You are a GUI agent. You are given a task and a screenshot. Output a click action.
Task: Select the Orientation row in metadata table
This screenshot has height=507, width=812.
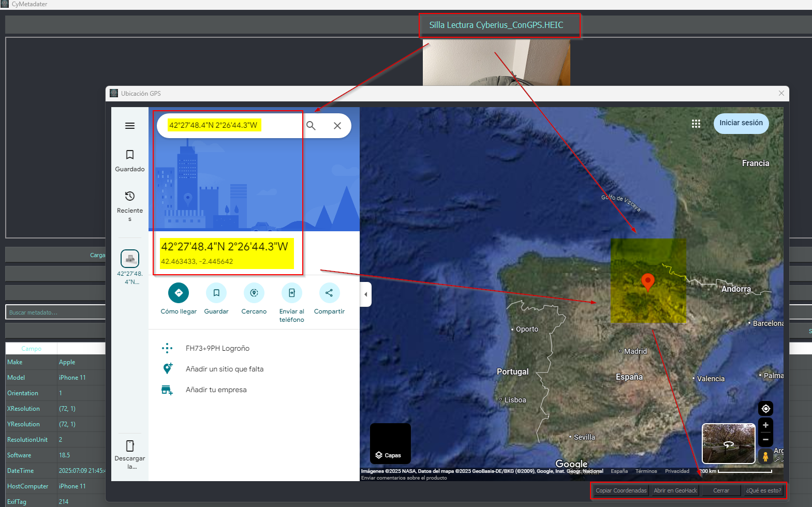click(55, 393)
